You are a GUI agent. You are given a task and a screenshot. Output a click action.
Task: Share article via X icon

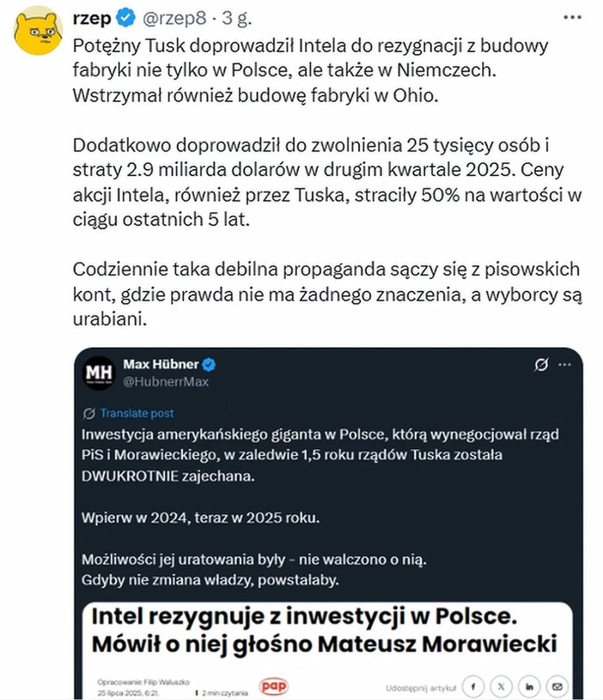click(x=501, y=687)
